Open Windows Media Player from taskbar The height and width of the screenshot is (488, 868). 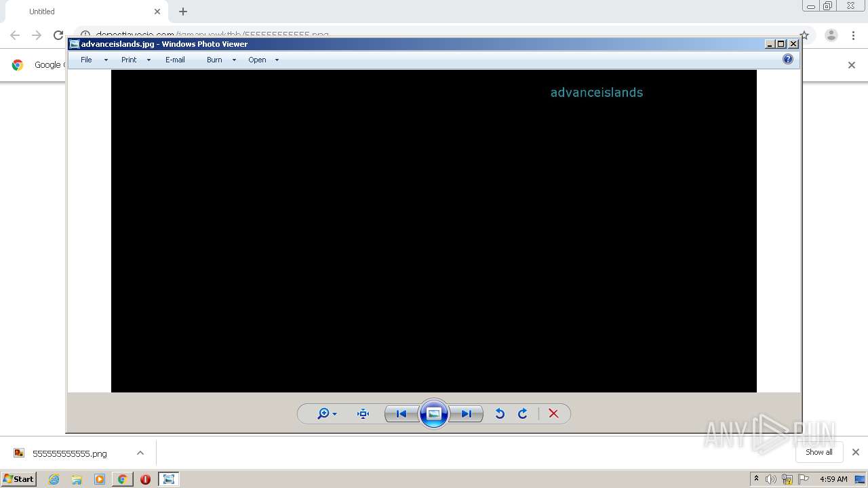pos(100,479)
